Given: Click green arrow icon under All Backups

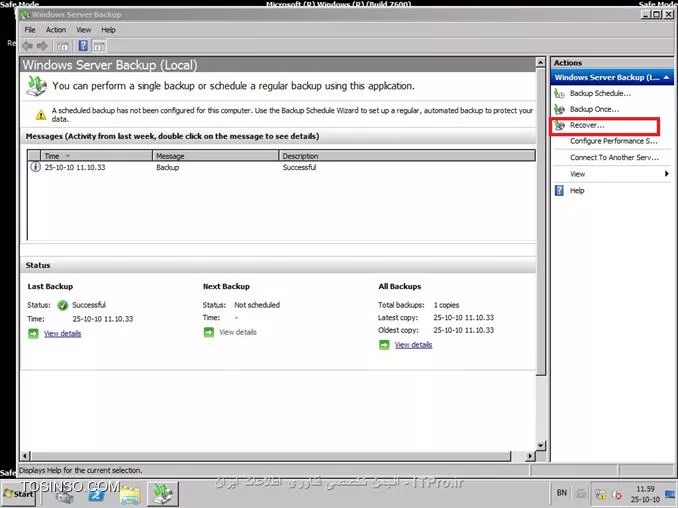Looking at the screenshot, I should pos(384,345).
